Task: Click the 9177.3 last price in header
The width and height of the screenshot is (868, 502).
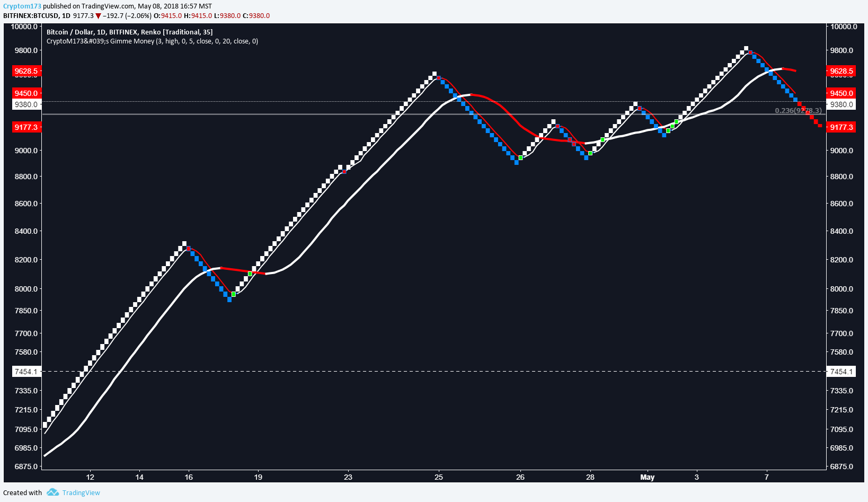Action: point(83,16)
